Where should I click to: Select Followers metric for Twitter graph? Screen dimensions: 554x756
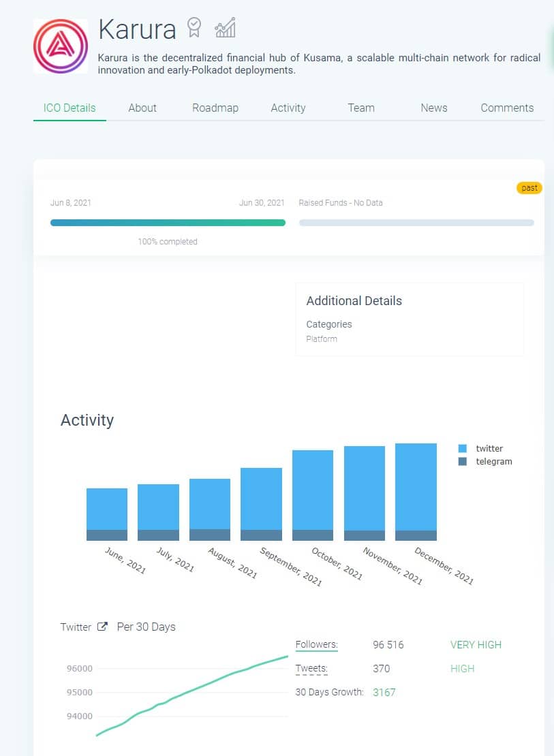[x=317, y=644]
